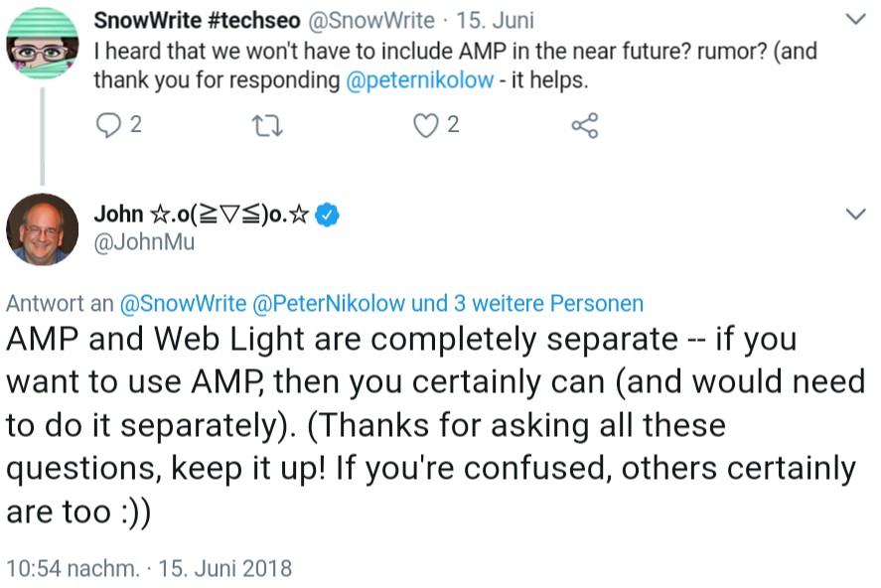Screen dimensions: 881x588
Task: Open John's profile photo
Action: [42, 228]
